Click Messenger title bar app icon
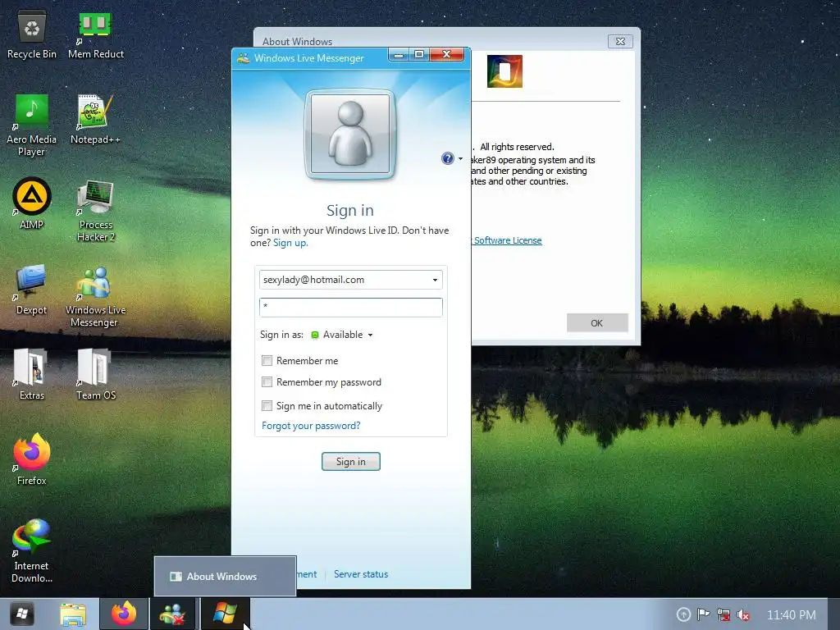Image resolution: width=840 pixels, height=630 pixels. pyautogui.click(x=243, y=58)
